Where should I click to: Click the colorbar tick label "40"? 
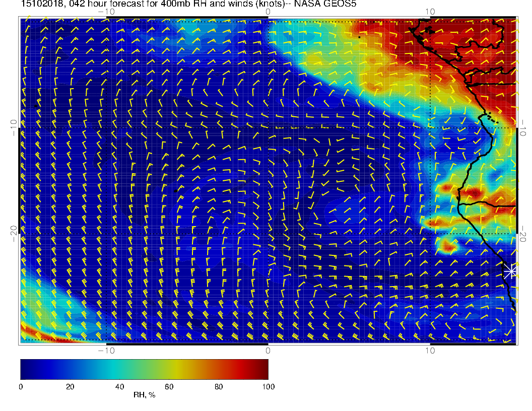[x=119, y=387]
